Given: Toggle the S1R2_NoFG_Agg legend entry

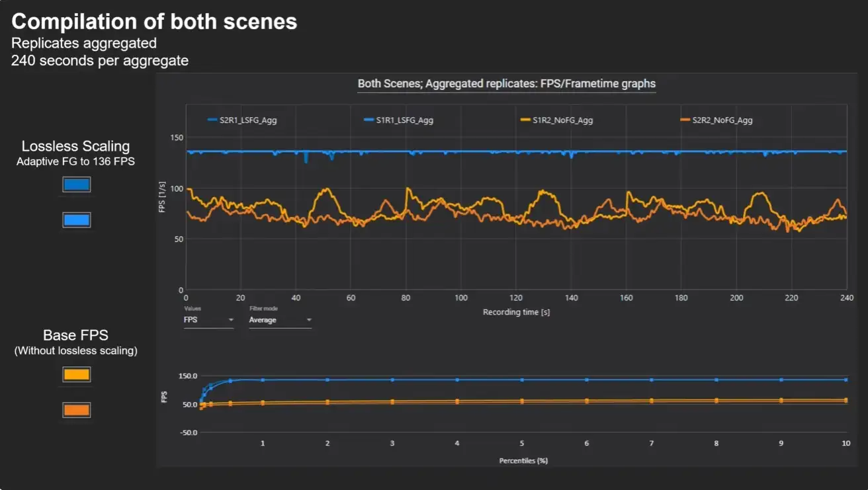Looking at the screenshot, I should (558, 120).
